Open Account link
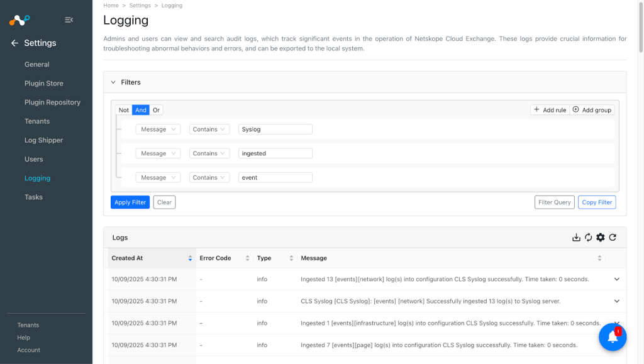 tap(29, 350)
